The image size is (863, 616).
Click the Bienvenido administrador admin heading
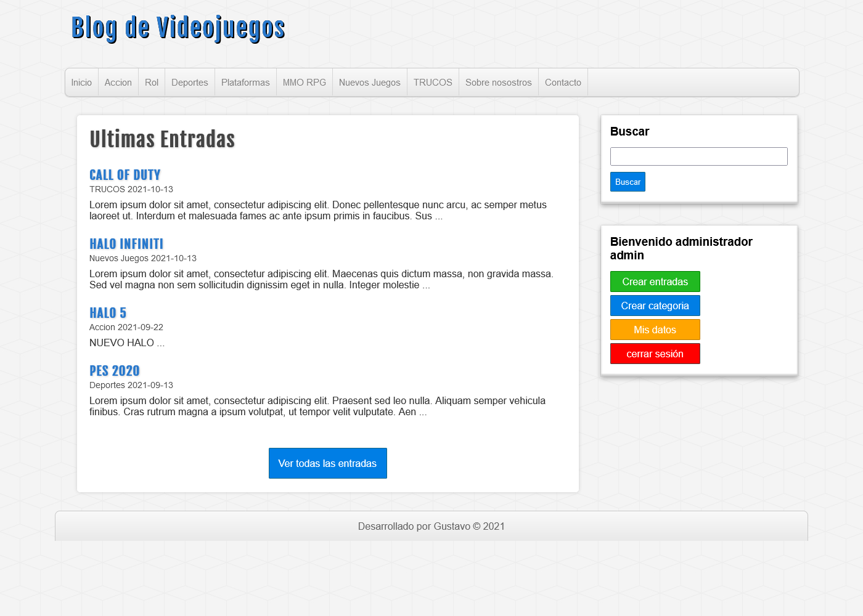tap(681, 248)
